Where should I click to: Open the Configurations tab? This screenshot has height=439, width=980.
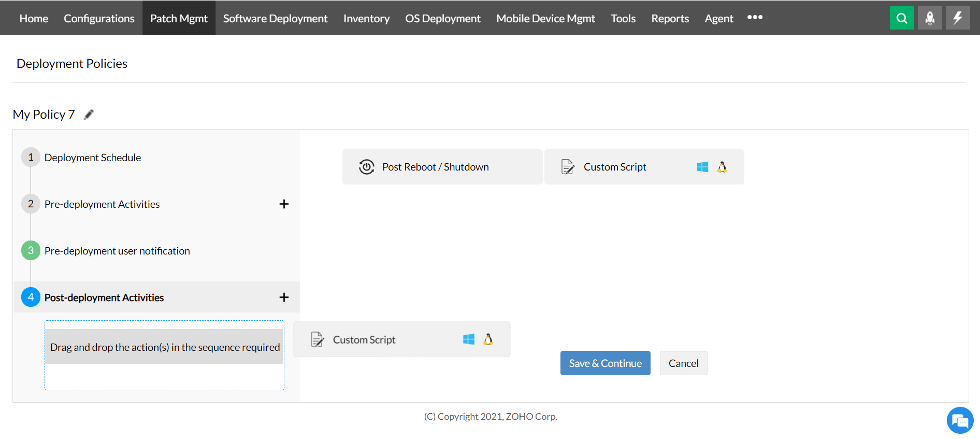click(99, 18)
